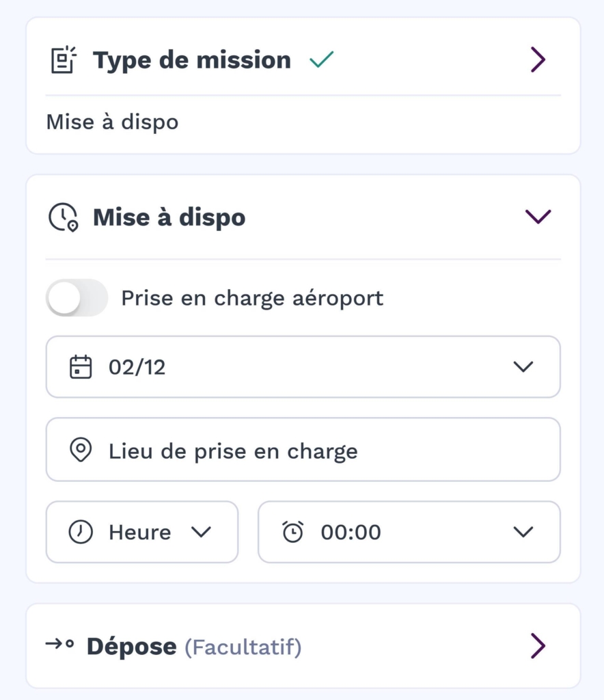The image size is (604, 700).
Task: Click the clock-pin icon beside Mise à dispo
Action: coord(63,217)
